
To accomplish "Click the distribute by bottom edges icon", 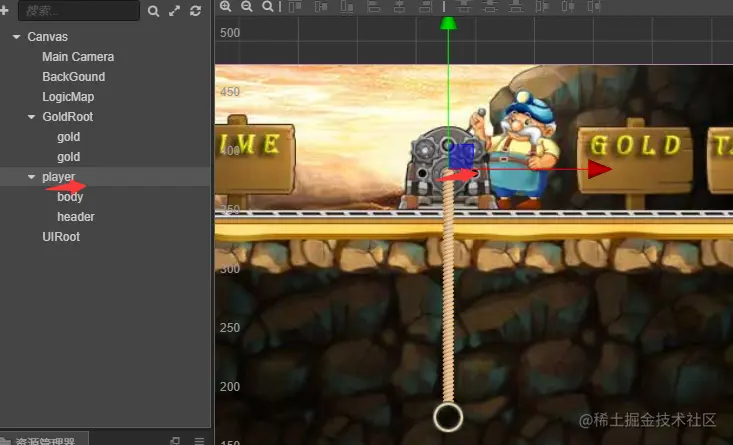I will coord(516,6).
